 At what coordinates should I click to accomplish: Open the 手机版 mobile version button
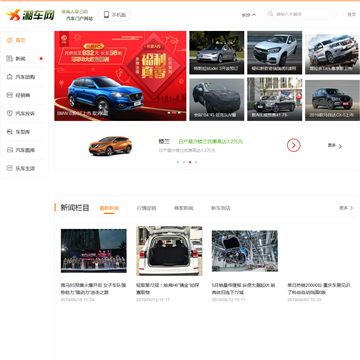[x=114, y=15]
